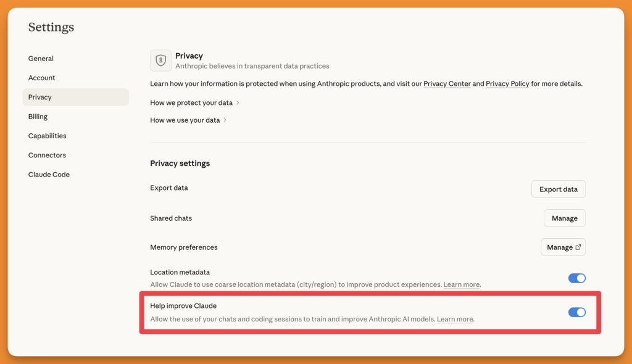Open the Claude Code settings section

pyautogui.click(x=49, y=174)
